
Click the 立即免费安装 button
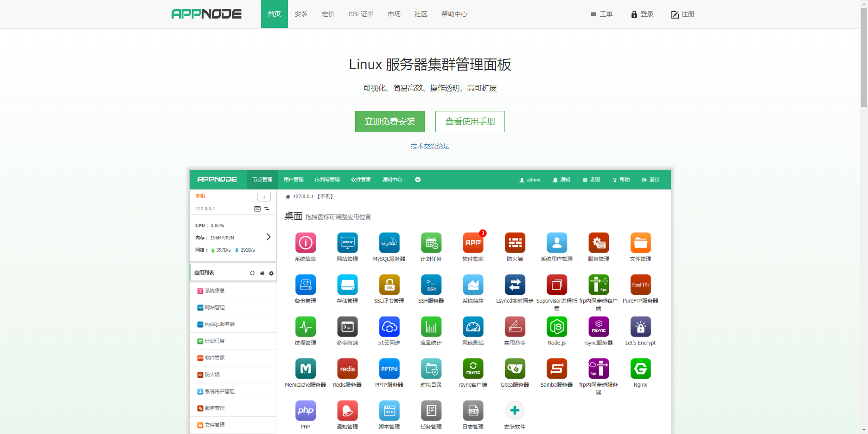click(390, 122)
